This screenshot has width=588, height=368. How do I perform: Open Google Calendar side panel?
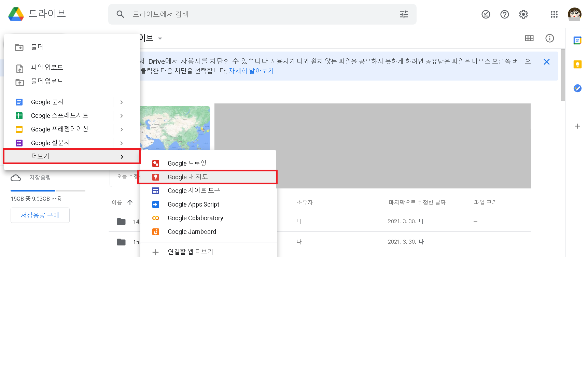[x=577, y=40]
